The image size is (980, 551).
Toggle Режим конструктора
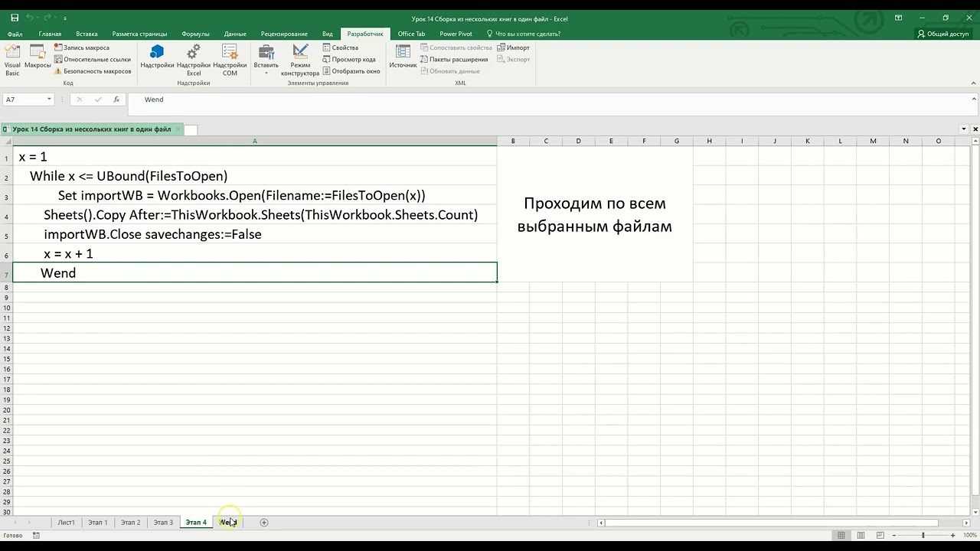(x=300, y=60)
